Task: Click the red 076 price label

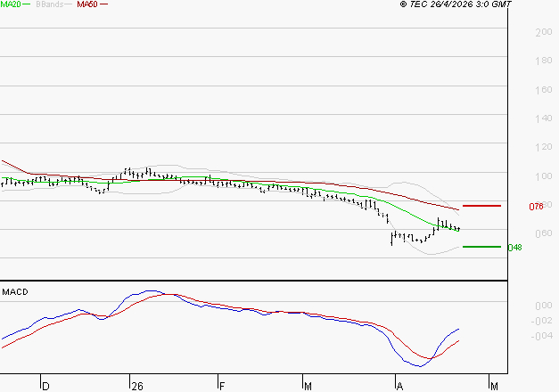Action: coord(537,207)
